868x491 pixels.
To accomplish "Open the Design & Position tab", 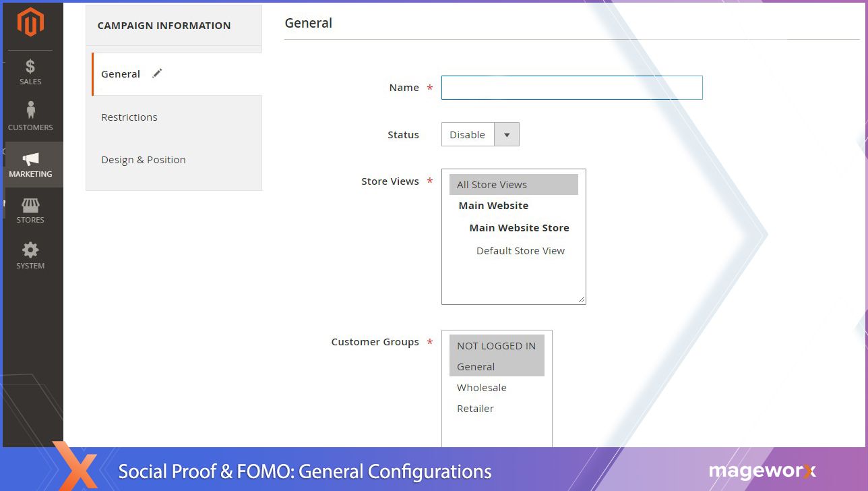I will pos(144,160).
